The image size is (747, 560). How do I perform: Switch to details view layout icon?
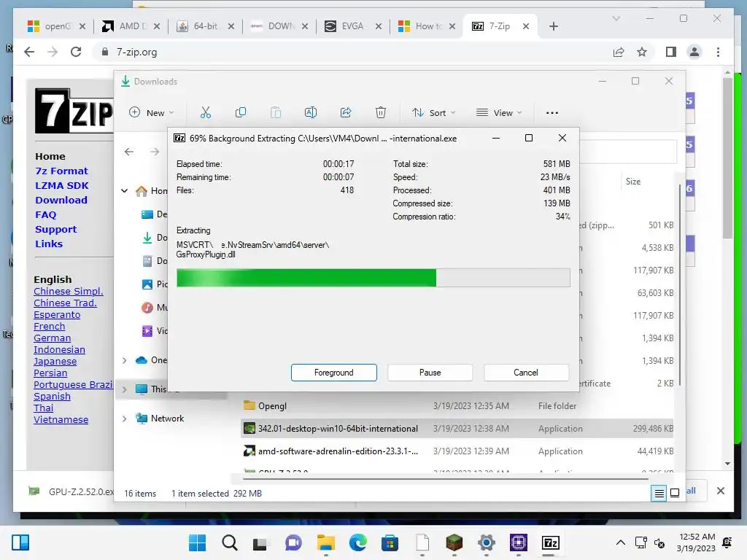click(x=659, y=493)
